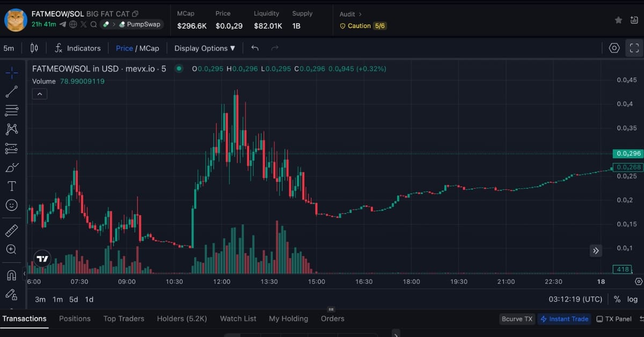Open the My Holding tab

pyautogui.click(x=288, y=319)
